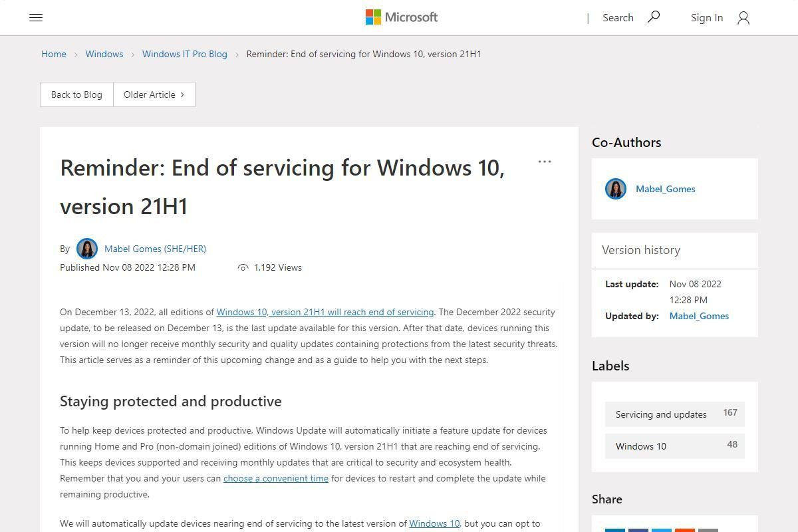
Task: Open link about 21H1 reaching end of servicing
Action: (x=325, y=312)
